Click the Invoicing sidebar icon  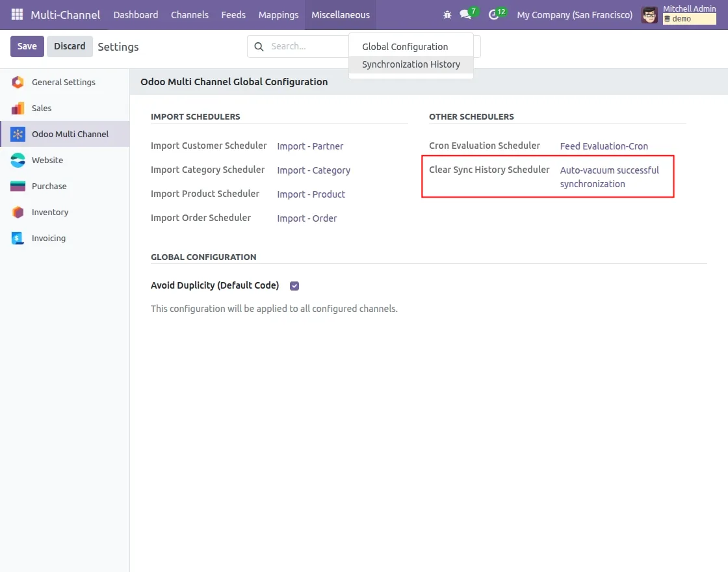(18, 238)
